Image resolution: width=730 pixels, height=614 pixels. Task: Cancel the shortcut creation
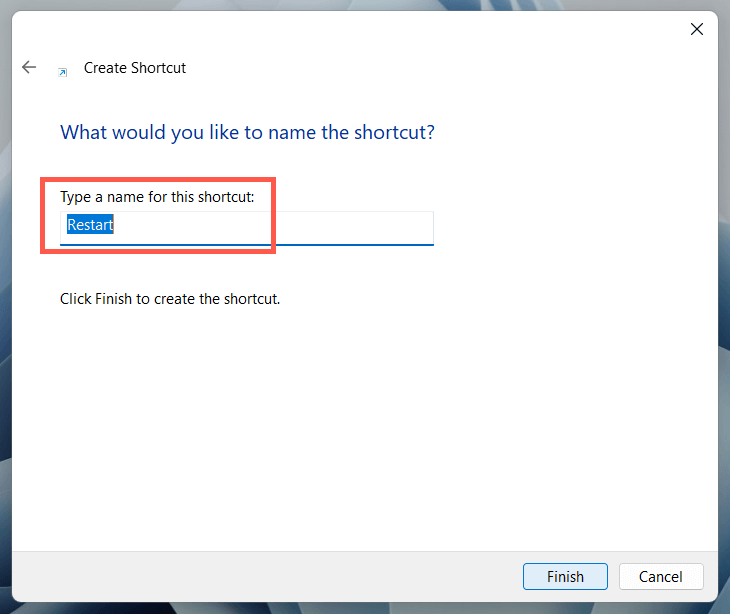coord(661,576)
